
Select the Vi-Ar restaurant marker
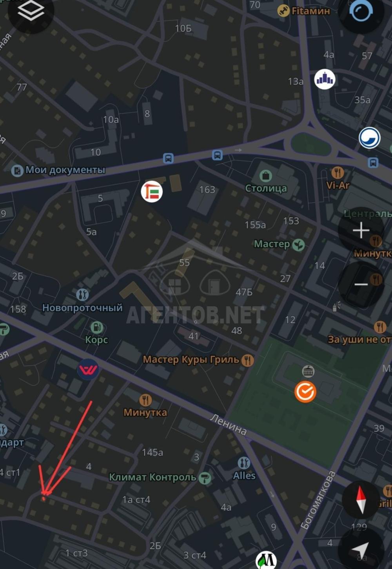(x=338, y=172)
